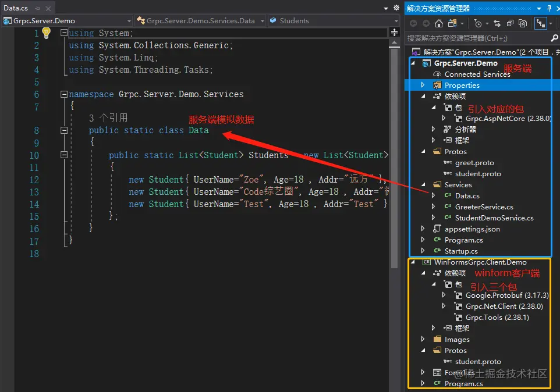The width and height of the screenshot is (560, 392).
Task: Select StudentDemoService.cs file
Action: [x=494, y=218]
